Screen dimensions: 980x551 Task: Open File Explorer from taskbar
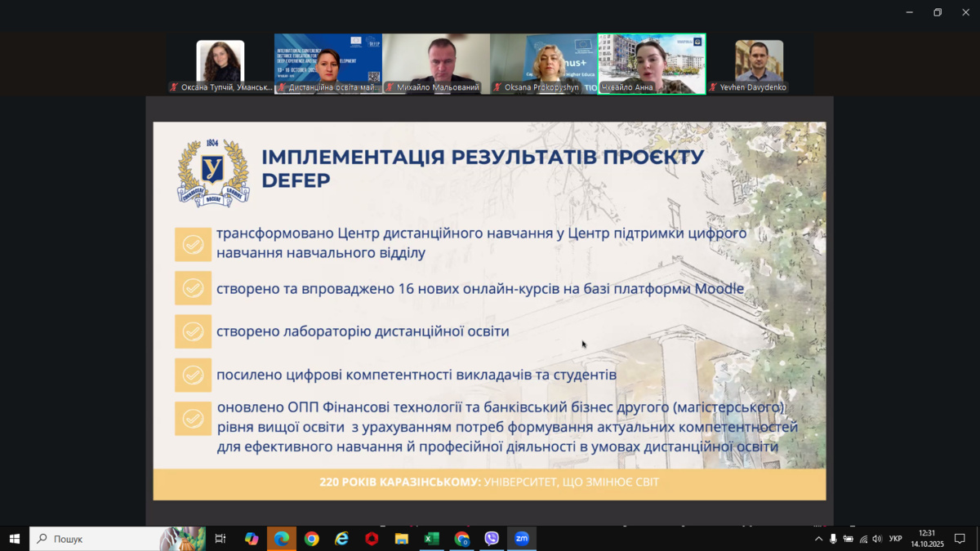401,539
